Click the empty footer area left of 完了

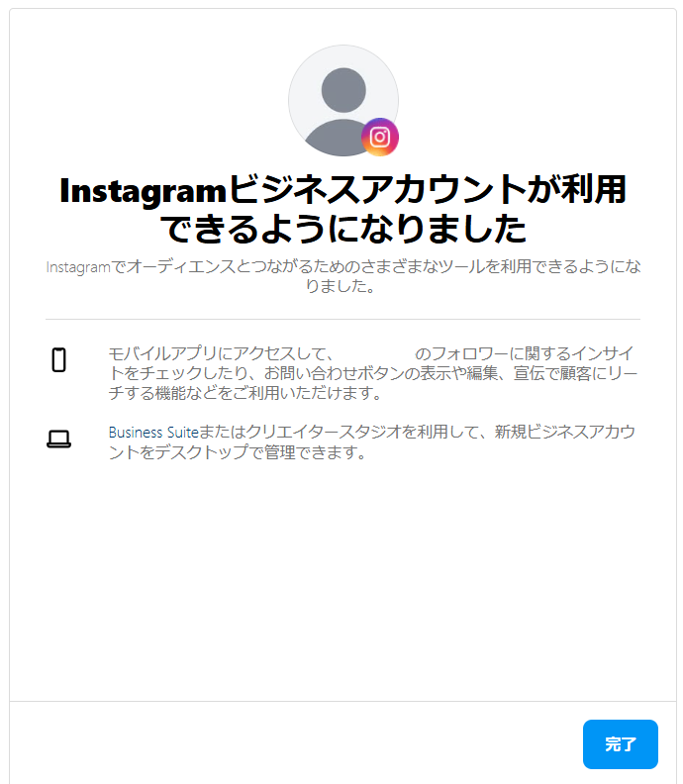(295, 744)
